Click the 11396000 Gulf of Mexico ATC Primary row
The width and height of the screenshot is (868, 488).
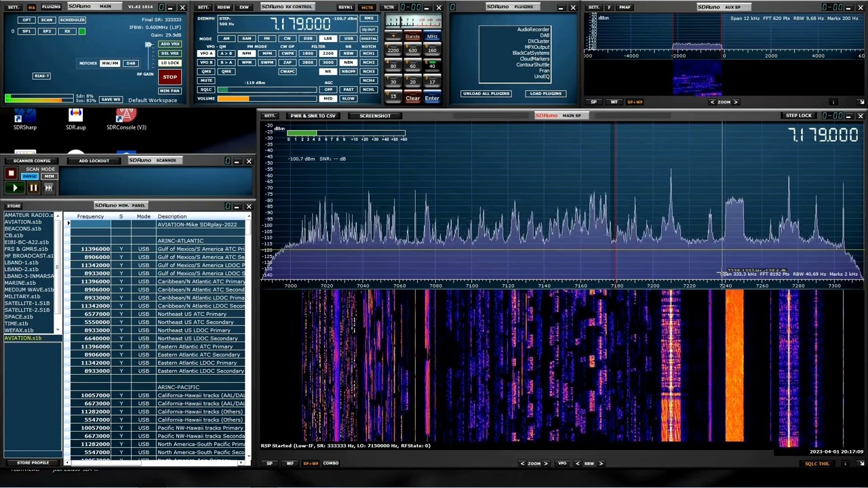coord(158,249)
